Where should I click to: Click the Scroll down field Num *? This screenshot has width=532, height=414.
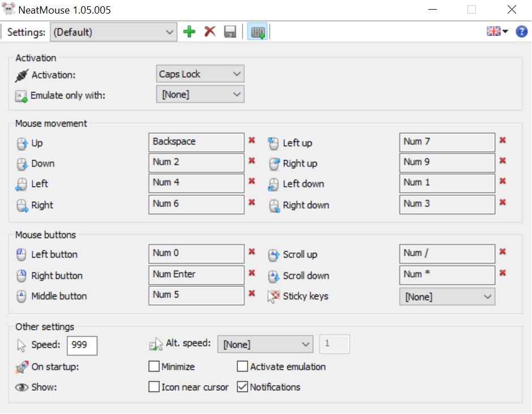pos(447,275)
